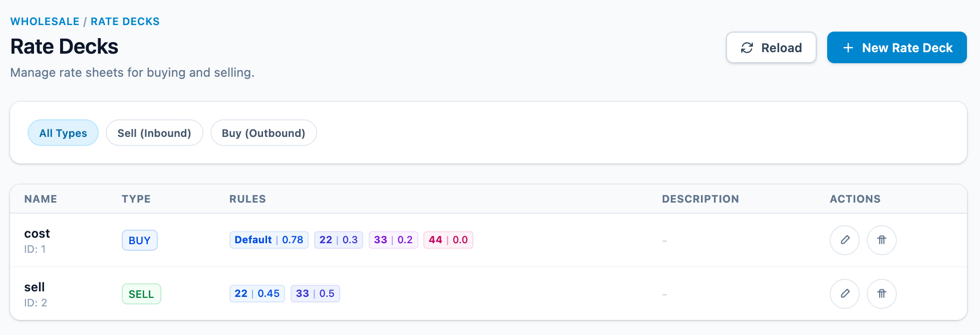Select the "22 | 0.45" rule on sell row
This screenshot has width=980, height=335.
coord(257,293)
